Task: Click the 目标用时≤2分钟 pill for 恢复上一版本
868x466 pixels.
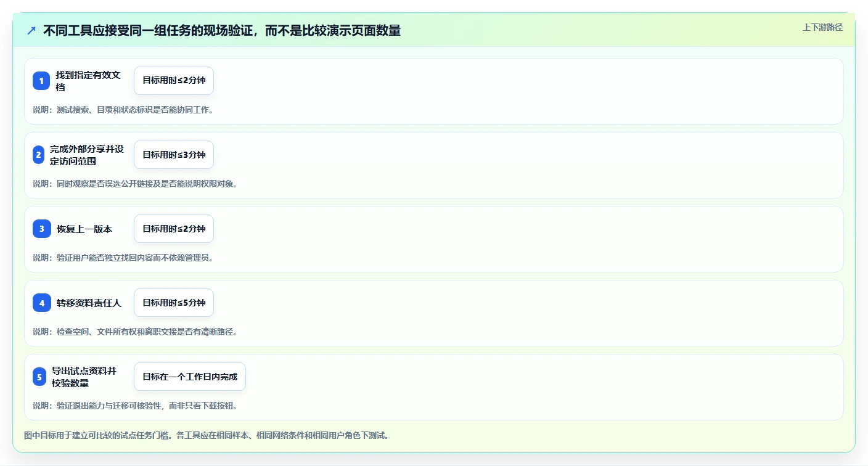Action: pos(174,229)
